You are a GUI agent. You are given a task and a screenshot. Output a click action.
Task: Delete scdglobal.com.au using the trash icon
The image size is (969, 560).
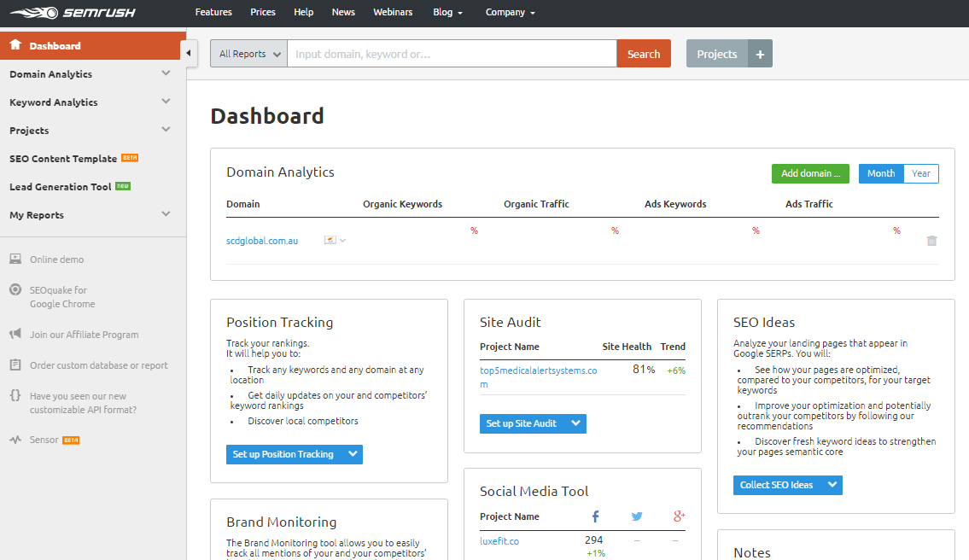[x=932, y=242]
